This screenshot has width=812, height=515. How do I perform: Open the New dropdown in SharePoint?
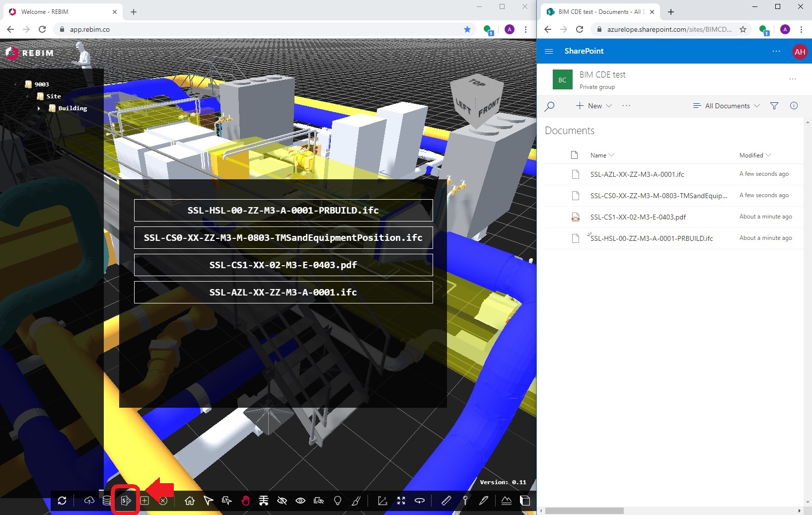(x=594, y=106)
